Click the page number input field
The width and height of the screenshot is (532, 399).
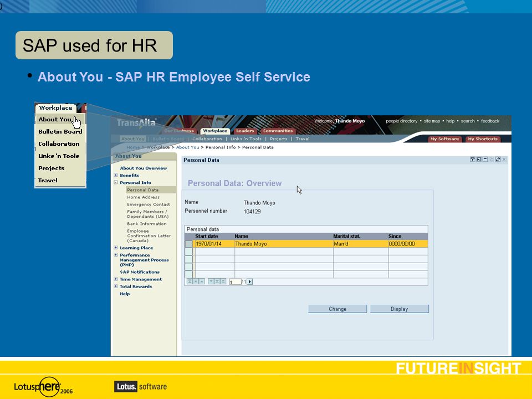(x=235, y=282)
